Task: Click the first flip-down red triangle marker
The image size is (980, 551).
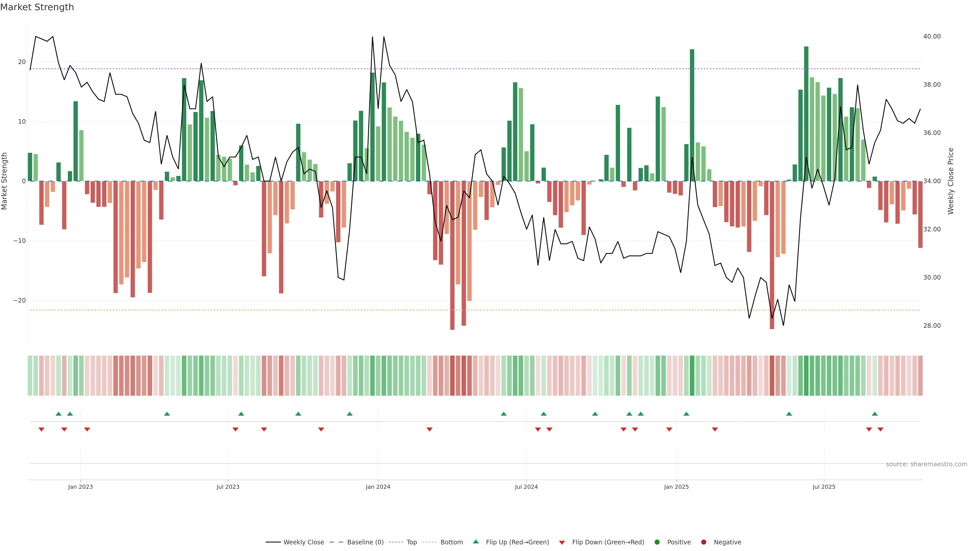Action: (x=41, y=429)
